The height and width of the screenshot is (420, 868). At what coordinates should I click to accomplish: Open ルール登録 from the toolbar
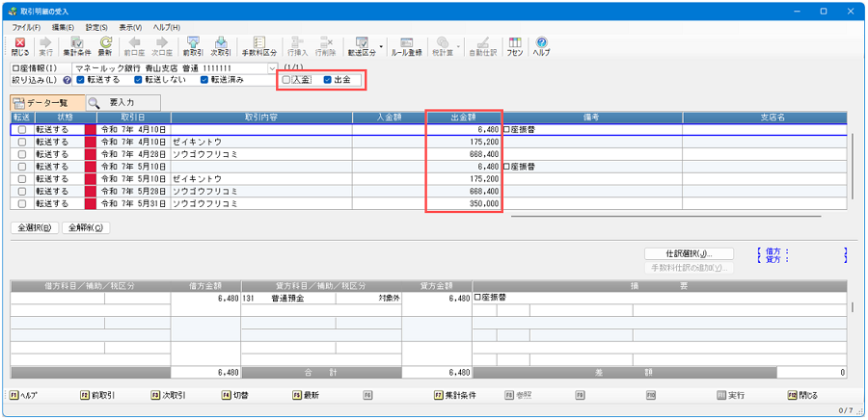click(407, 47)
